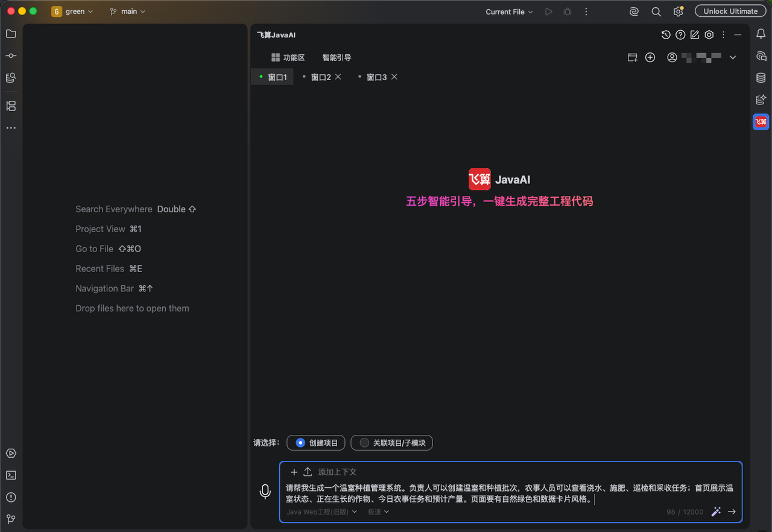Click the 98 / 12000 character counter
772x532 pixels.
[685, 511]
